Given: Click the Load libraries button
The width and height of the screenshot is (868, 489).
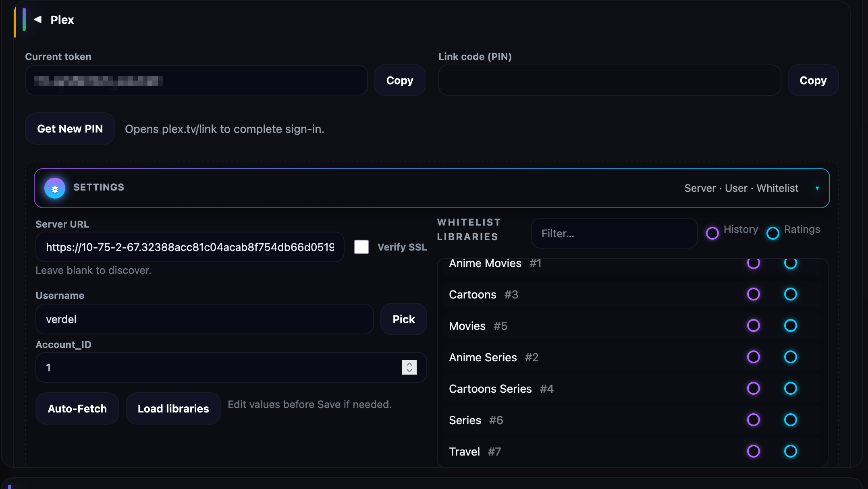Looking at the screenshot, I should click(173, 408).
